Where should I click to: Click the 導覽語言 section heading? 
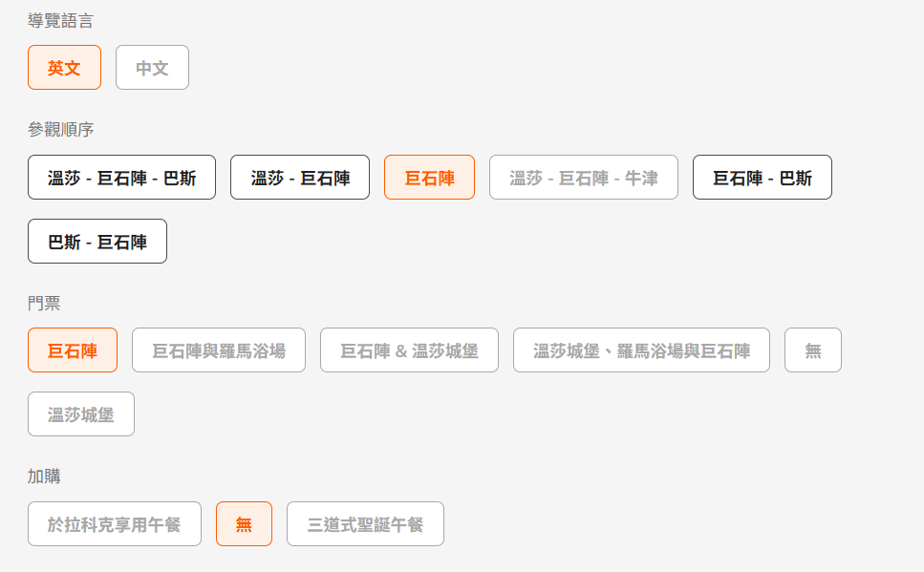click(x=61, y=20)
